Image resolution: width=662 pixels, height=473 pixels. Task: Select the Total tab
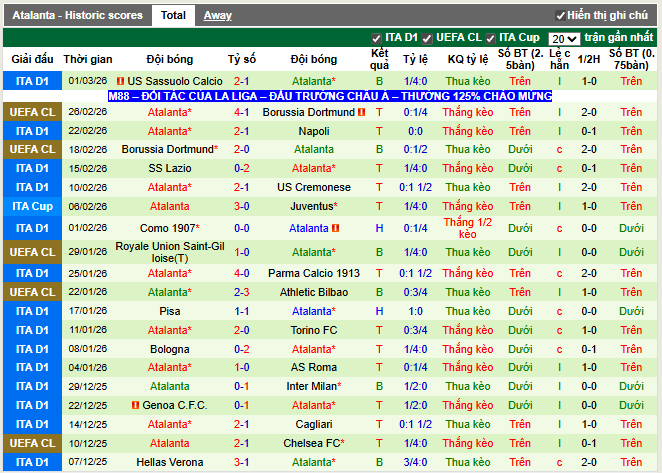(x=173, y=16)
